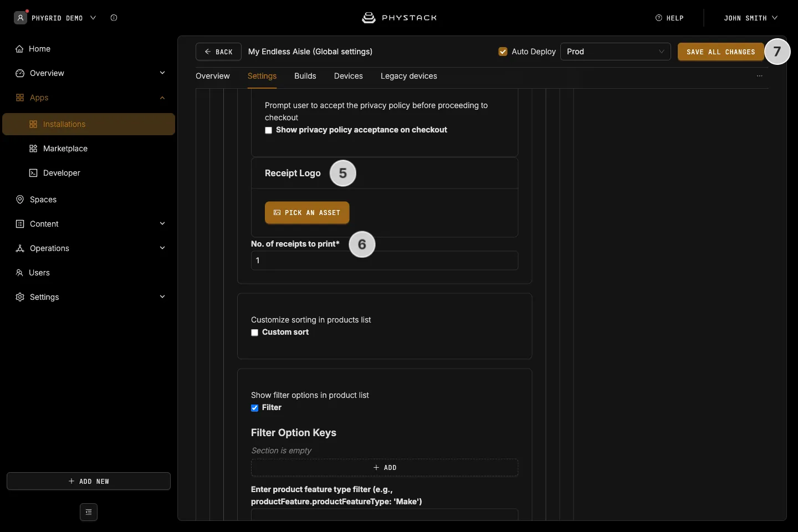Click the Content list icon

click(20, 224)
